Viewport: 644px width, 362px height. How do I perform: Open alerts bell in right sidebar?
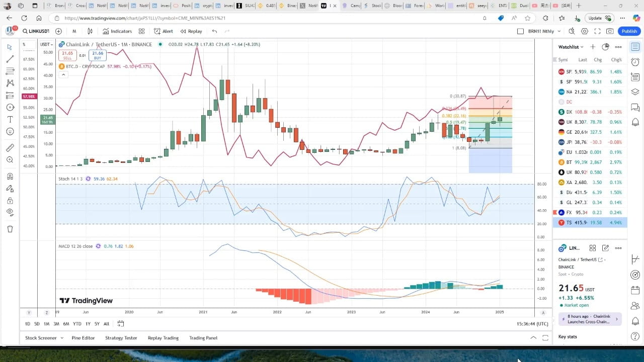(635, 122)
